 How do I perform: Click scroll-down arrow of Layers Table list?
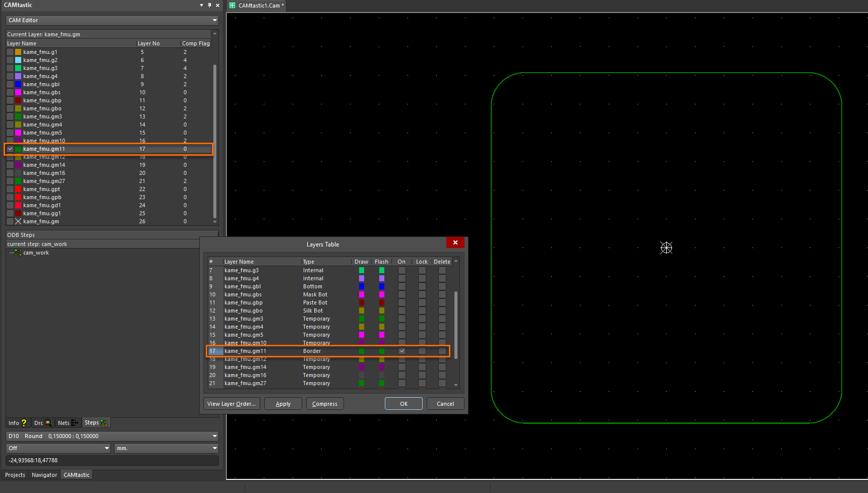[456, 385]
